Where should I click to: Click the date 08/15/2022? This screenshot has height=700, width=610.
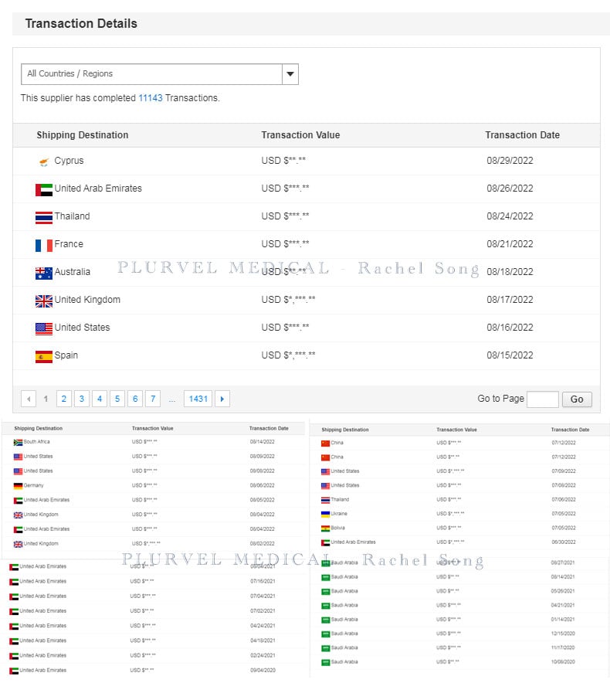pyautogui.click(x=510, y=355)
